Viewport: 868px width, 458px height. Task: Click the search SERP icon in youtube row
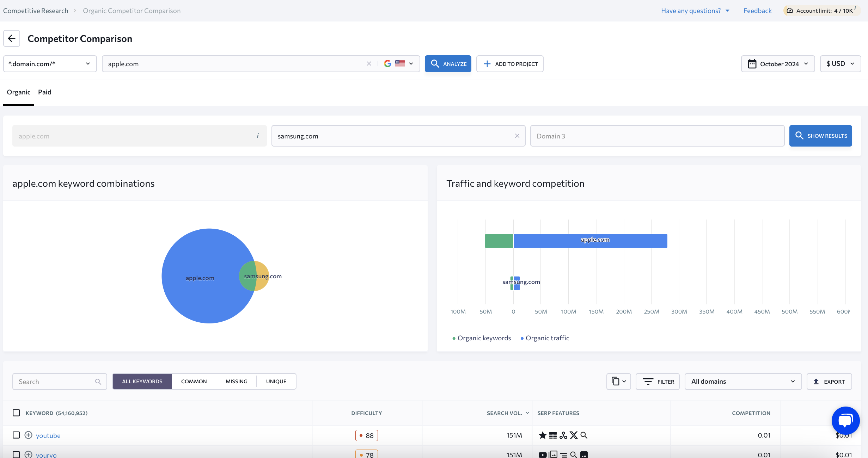[x=584, y=435]
